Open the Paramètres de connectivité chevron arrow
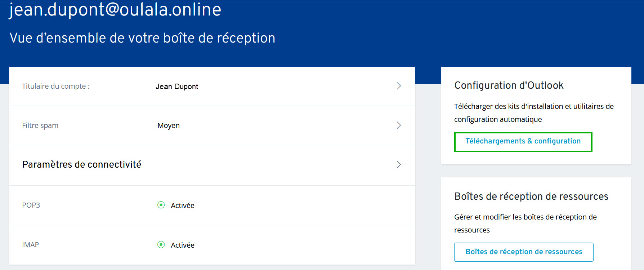644x270 pixels. click(399, 164)
